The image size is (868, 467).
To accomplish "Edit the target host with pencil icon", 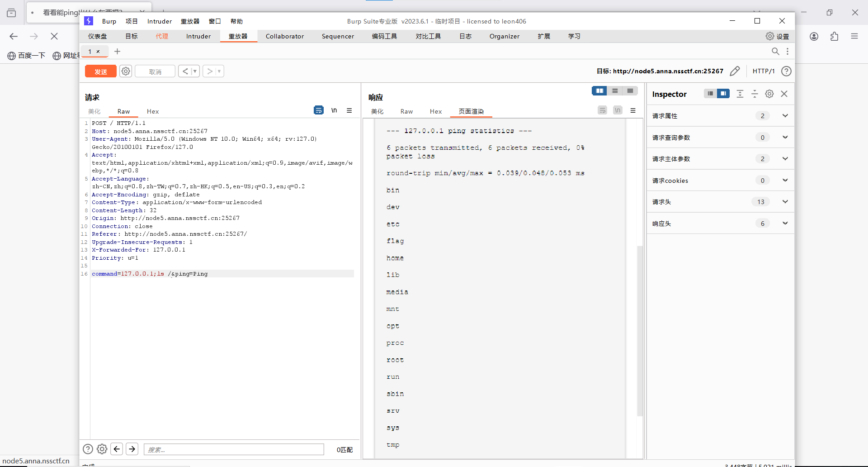I will tap(735, 71).
